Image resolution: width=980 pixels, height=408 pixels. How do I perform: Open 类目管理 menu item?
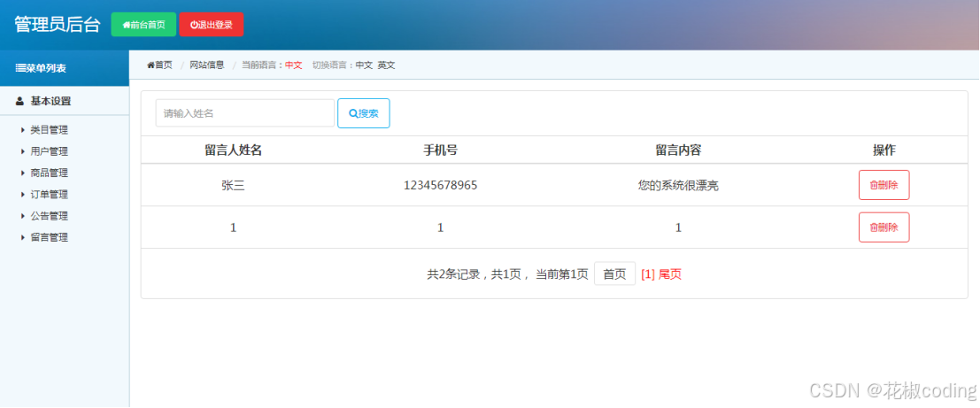(49, 130)
